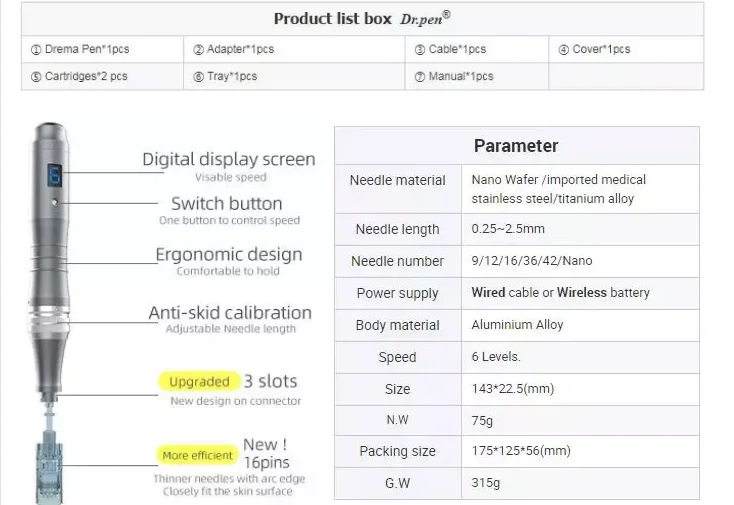The image size is (734, 505).
Task: Select the Power supply row label
Action: [x=397, y=293]
